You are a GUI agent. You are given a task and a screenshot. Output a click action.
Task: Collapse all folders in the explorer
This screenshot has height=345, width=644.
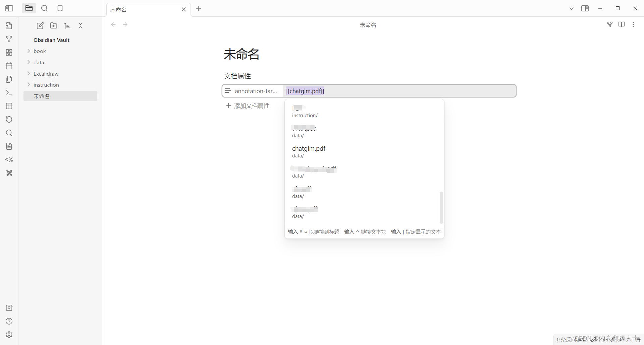(x=80, y=25)
